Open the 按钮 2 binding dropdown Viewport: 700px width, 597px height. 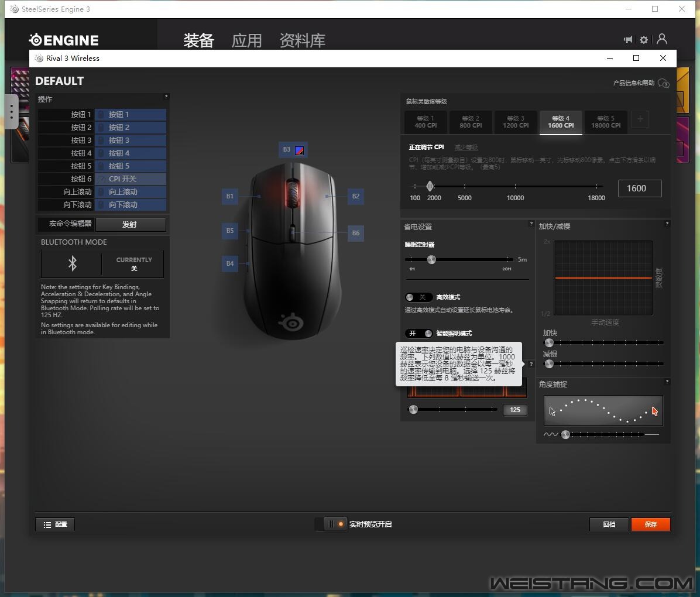point(131,128)
